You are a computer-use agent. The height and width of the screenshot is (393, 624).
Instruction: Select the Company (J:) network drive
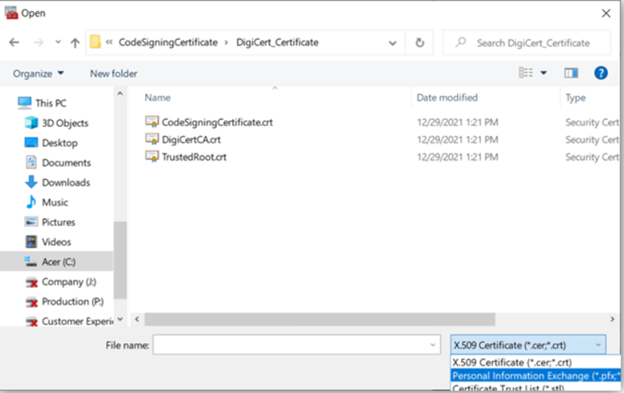[x=69, y=282]
